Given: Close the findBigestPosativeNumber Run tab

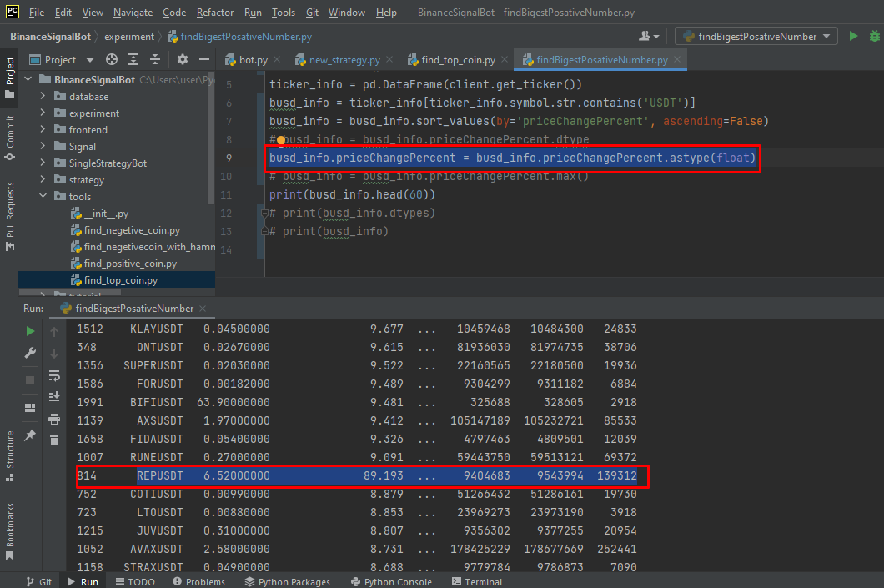Looking at the screenshot, I should pyautogui.click(x=203, y=309).
